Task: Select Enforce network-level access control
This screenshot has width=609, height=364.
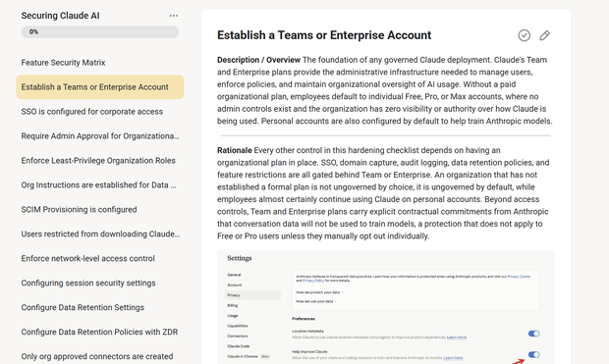Action: [x=87, y=258]
